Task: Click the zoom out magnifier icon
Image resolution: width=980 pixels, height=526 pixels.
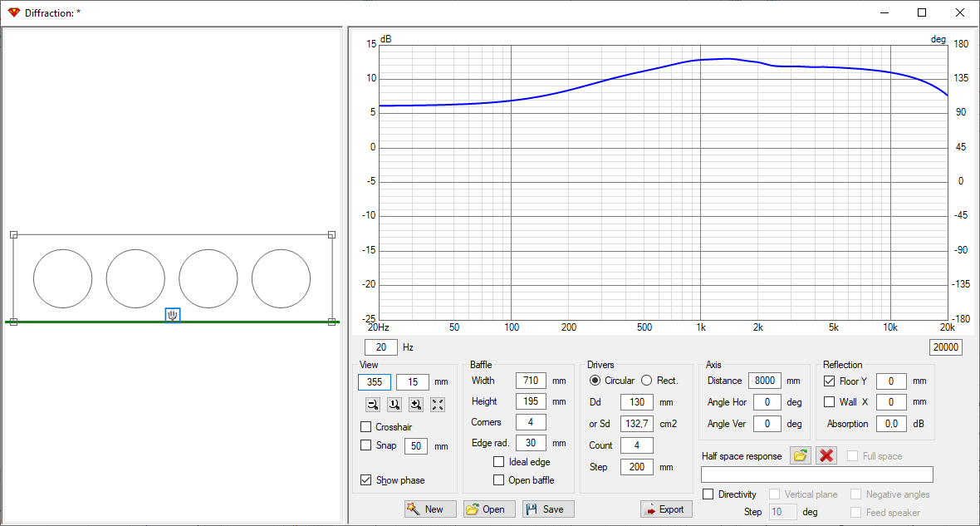Action: (x=373, y=405)
